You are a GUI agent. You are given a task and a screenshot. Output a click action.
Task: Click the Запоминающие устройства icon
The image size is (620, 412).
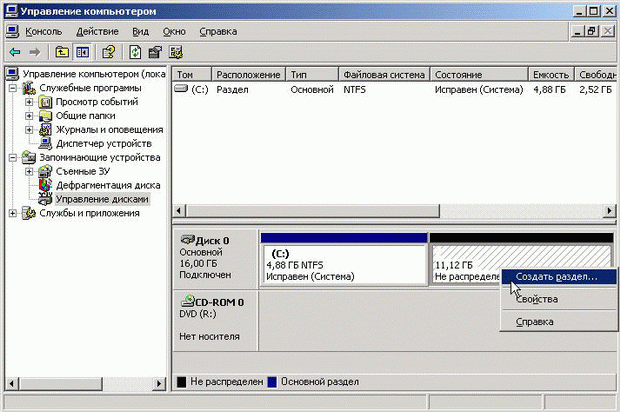pos(29,157)
